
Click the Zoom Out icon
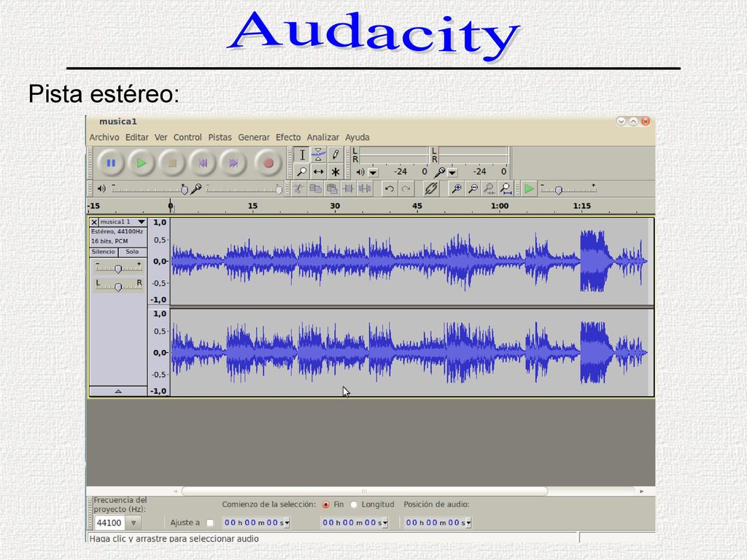click(x=473, y=189)
